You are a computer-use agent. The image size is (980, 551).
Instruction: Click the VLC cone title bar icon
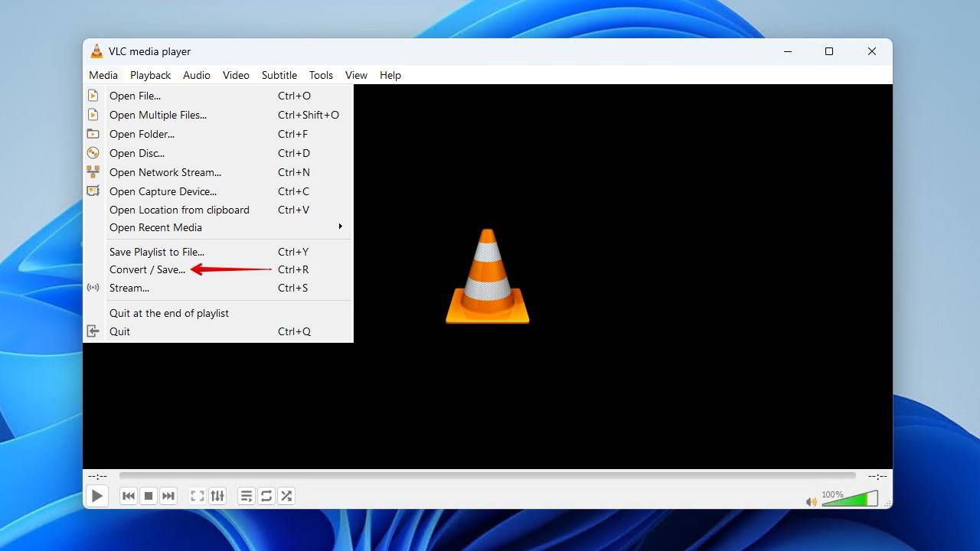click(96, 51)
